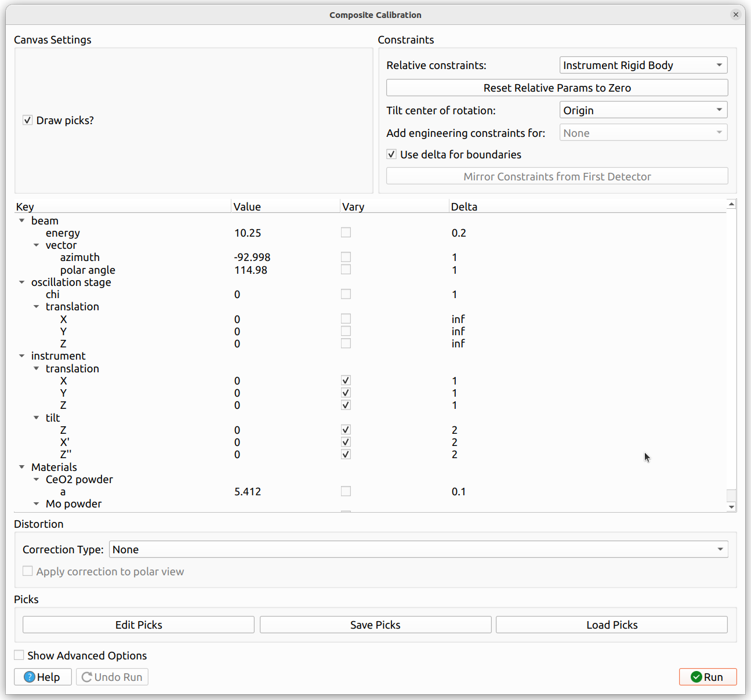Viewport: 751px width, 700px height.
Task: Click the parameter tree scrollbar down arrow
Action: coord(731,507)
